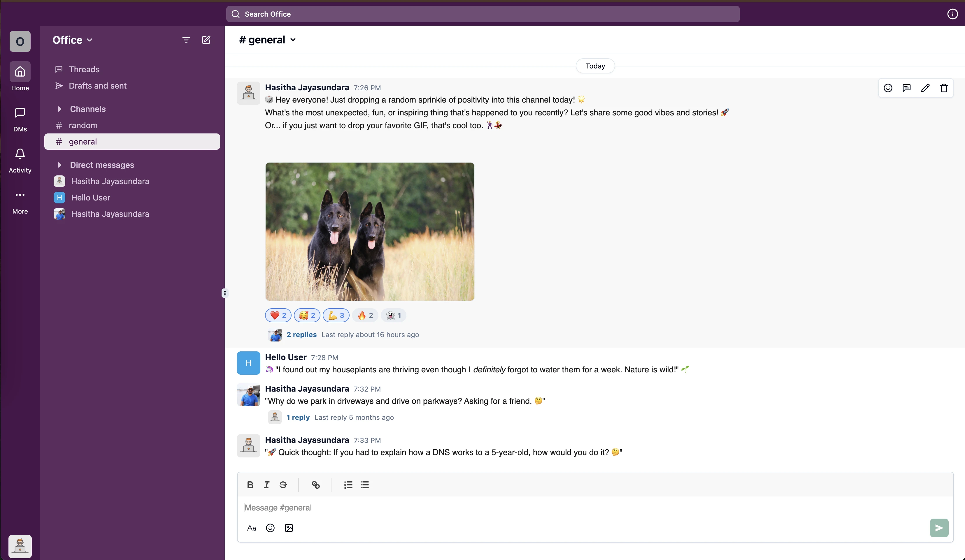The height and width of the screenshot is (560, 965).
Task: Open the # general channel header dropdown
Action: click(293, 39)
